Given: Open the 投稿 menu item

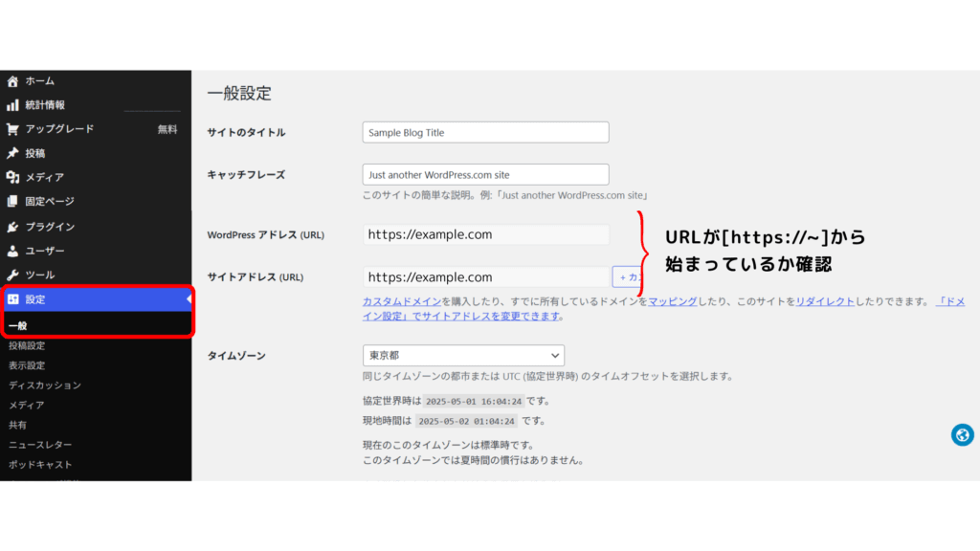Looking at the screenshot, I should [x=35, y=153].
